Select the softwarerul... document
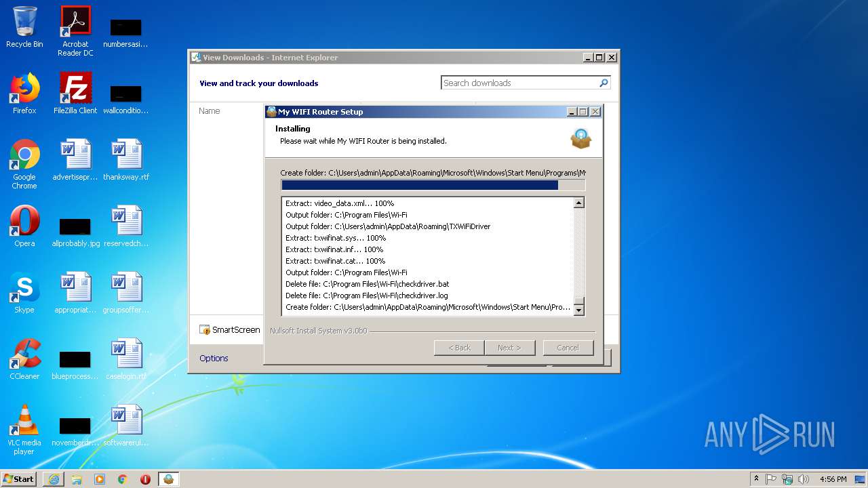 126,426
